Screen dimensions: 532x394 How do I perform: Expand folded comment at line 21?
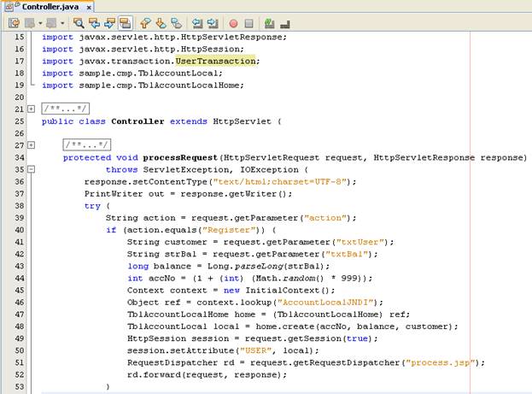[x=31, y=109]
